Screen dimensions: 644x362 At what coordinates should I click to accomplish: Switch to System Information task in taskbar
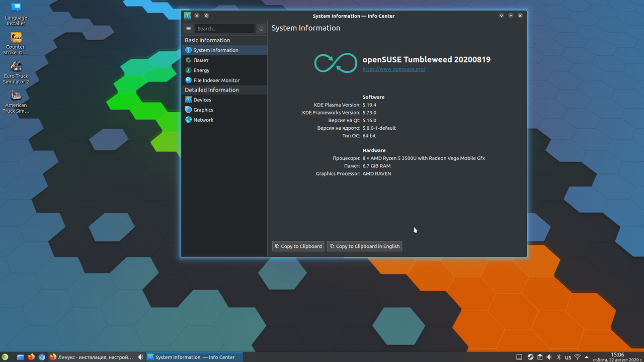pos(194,357)
